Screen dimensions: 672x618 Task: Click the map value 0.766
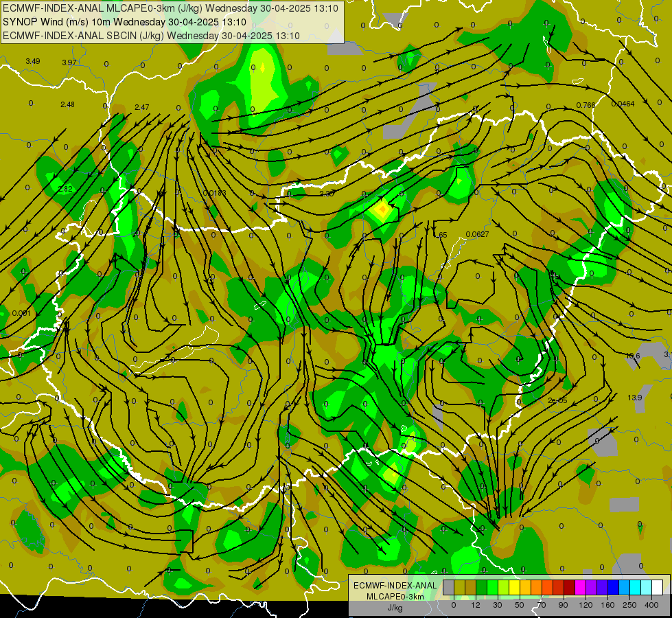(x=586, y=105)
